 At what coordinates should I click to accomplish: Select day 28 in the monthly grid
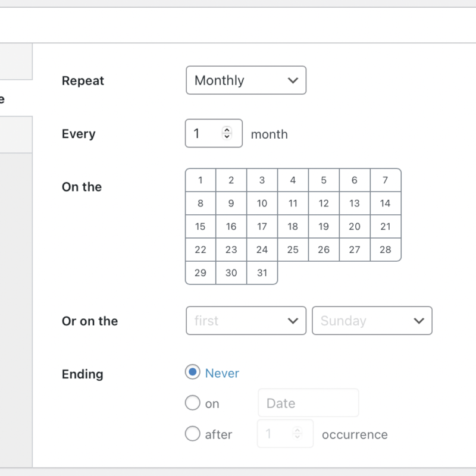pyautogui.click(x=386, y=249)
